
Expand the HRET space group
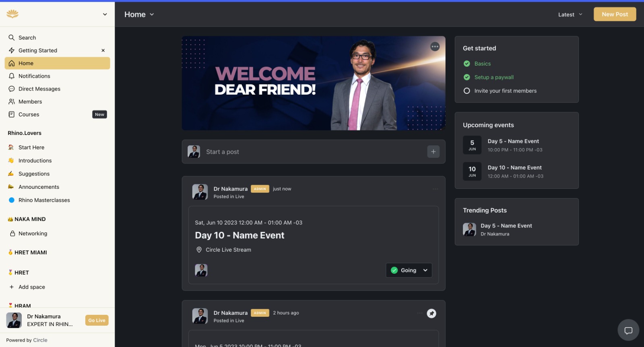pyautogui.click(x=19, y=273)
